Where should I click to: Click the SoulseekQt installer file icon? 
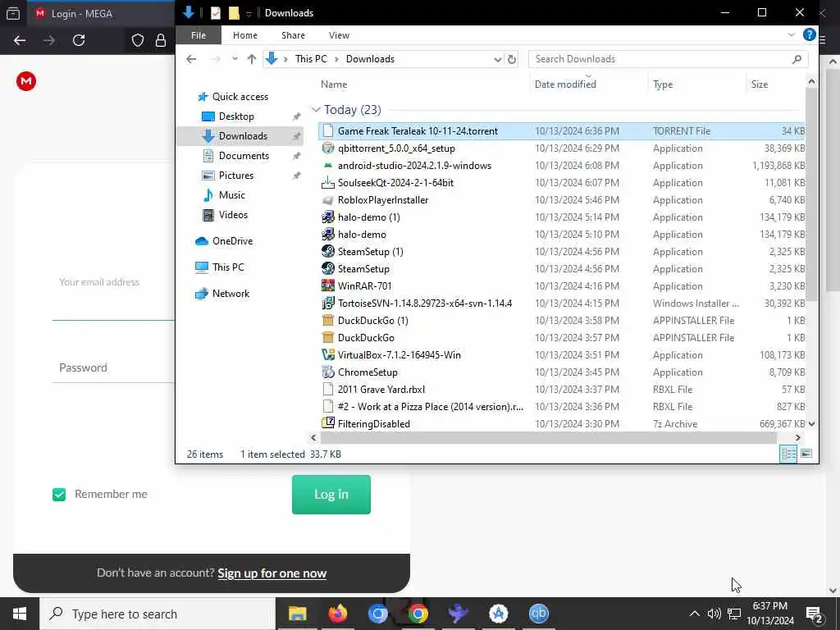(x=328, y=183)
